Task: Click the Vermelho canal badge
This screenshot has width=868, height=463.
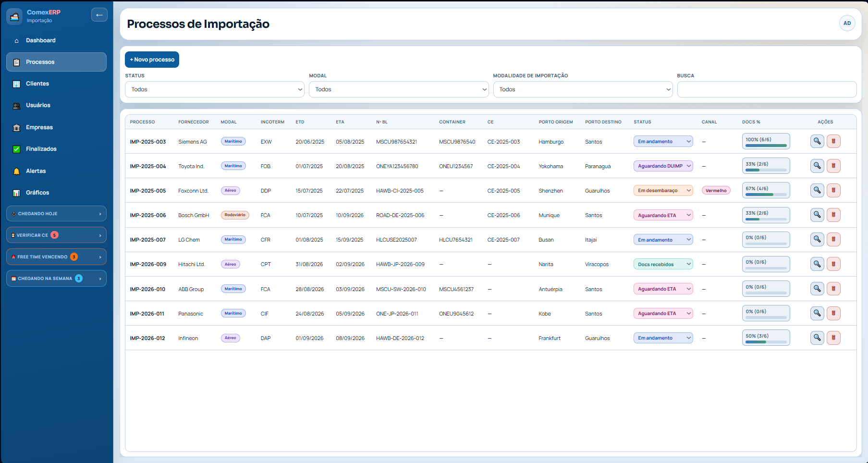Action: tap(716, 191)
